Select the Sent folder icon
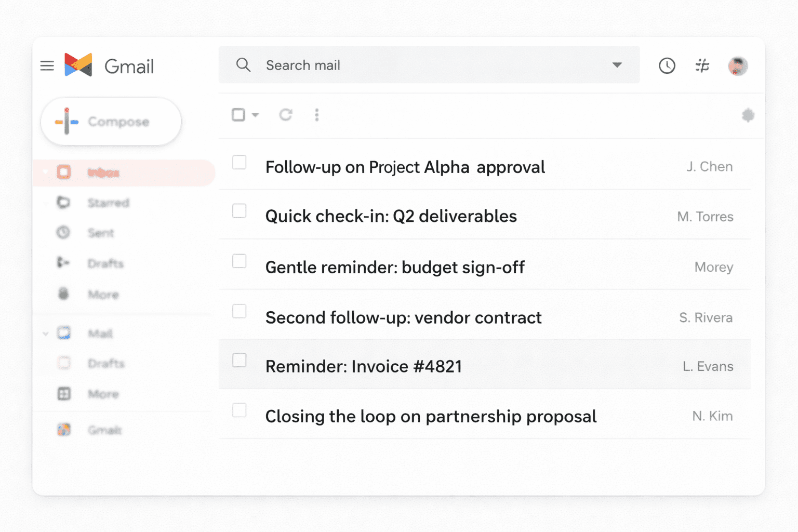Viewport: 798px width, 532px height. tap(63, 233)
